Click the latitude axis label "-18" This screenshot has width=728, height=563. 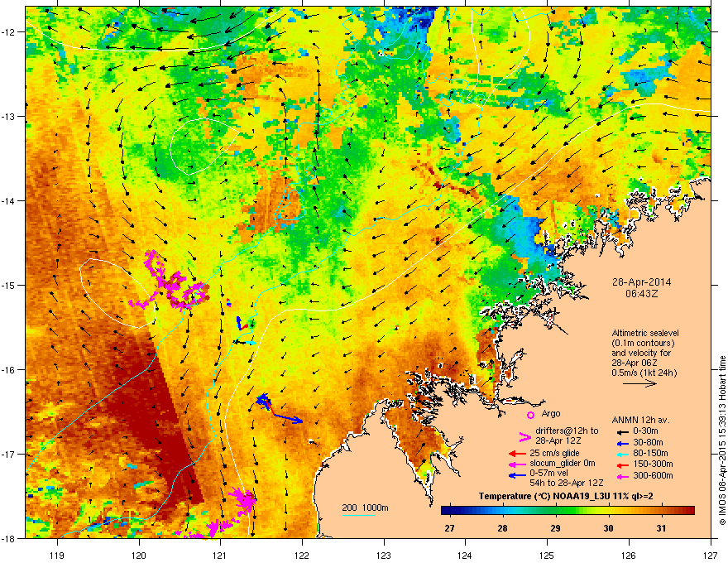point(8,538)
